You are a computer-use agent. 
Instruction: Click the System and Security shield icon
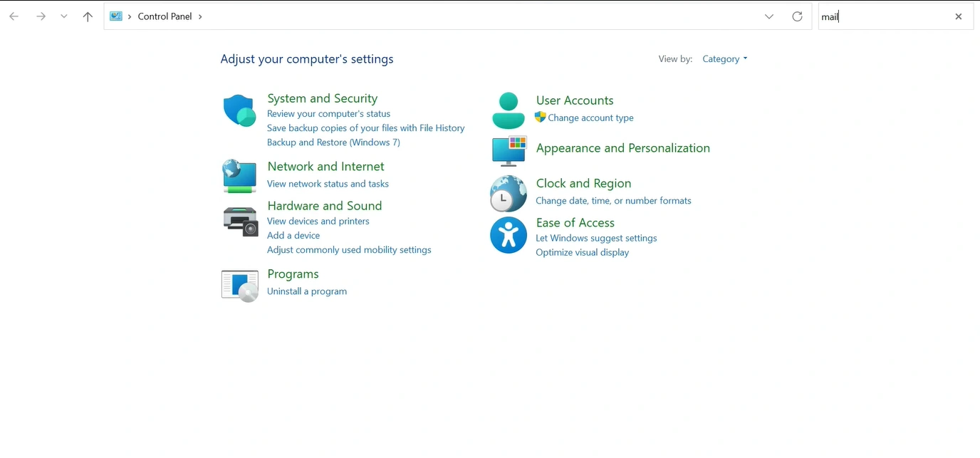pos(239,111)
